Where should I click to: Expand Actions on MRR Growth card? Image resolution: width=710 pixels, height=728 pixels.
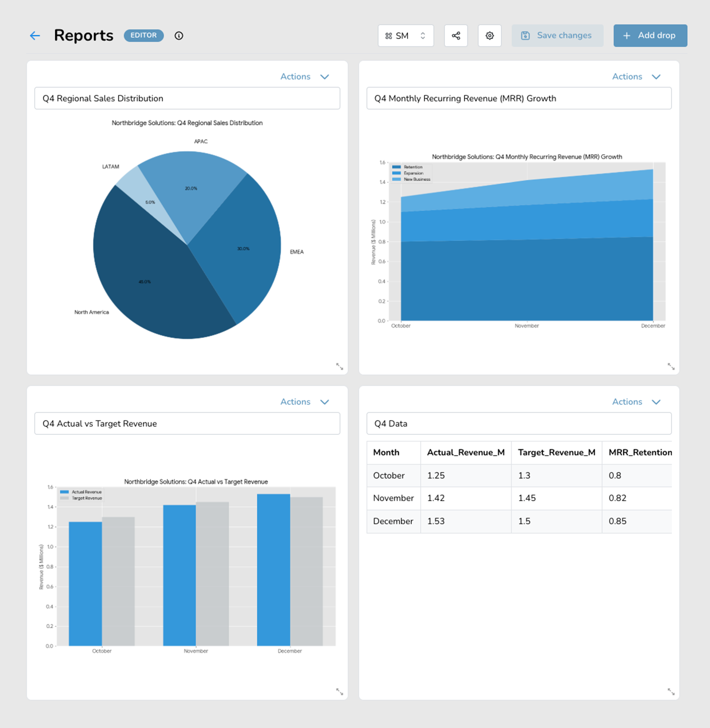pos(636,77)
